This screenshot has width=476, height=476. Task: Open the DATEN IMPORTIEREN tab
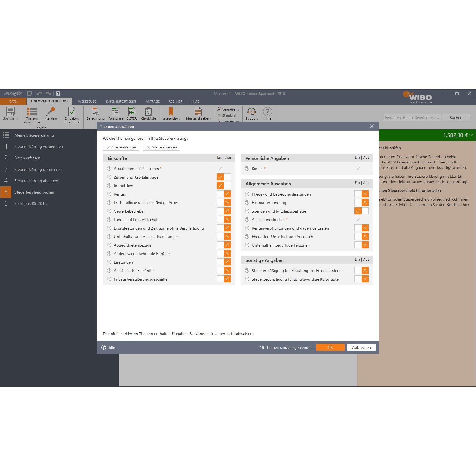tap(121, 101)
